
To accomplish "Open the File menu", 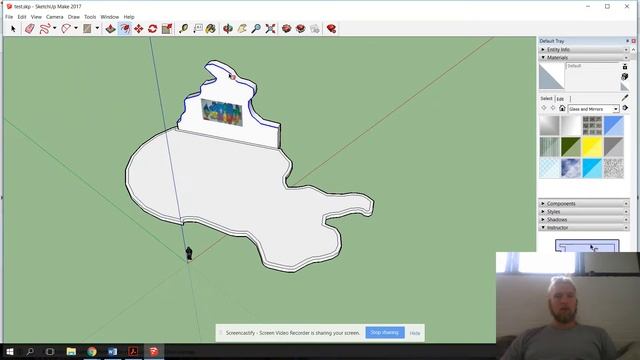I will coord(9,17).
